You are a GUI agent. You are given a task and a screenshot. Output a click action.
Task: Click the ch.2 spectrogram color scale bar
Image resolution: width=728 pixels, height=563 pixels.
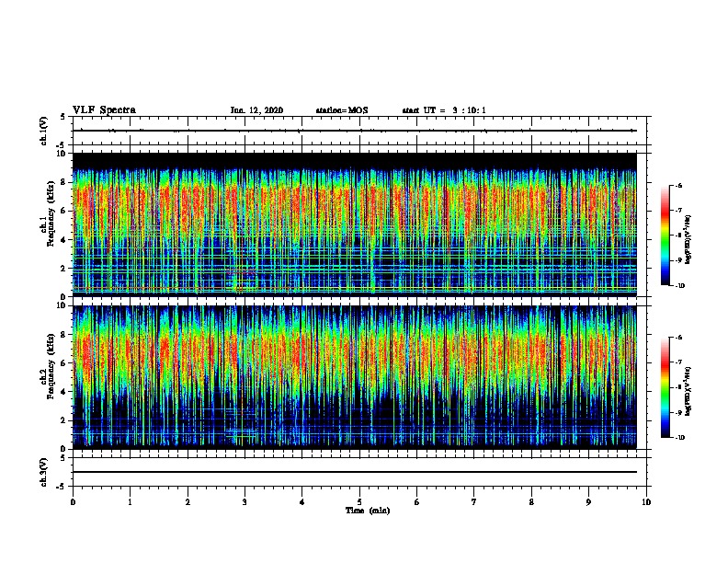tap(665, 387)
